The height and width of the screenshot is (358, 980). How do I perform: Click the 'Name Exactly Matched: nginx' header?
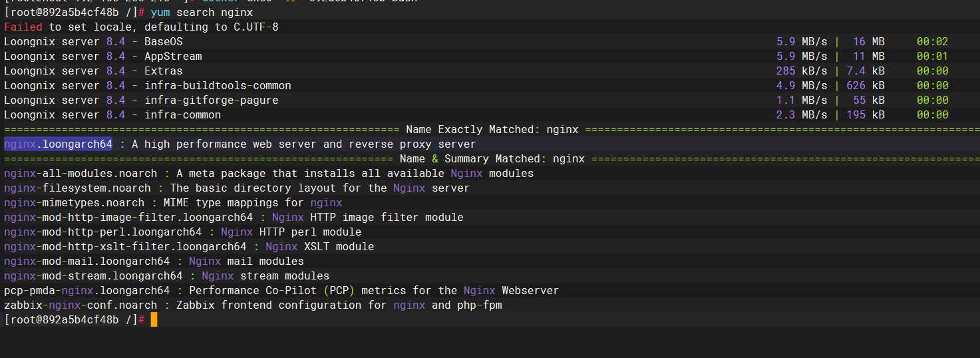[x=492, y=129]
